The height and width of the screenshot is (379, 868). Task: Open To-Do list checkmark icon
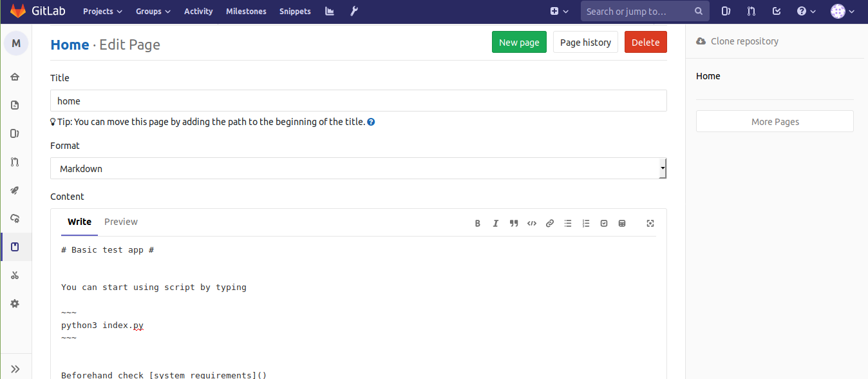[x=777, y=11]
